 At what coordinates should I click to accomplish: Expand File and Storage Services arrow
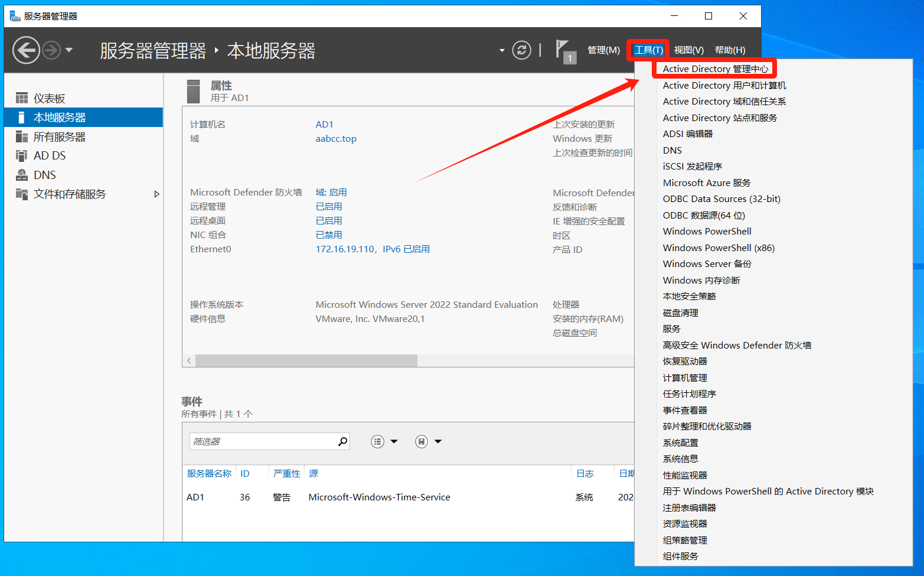156,194
